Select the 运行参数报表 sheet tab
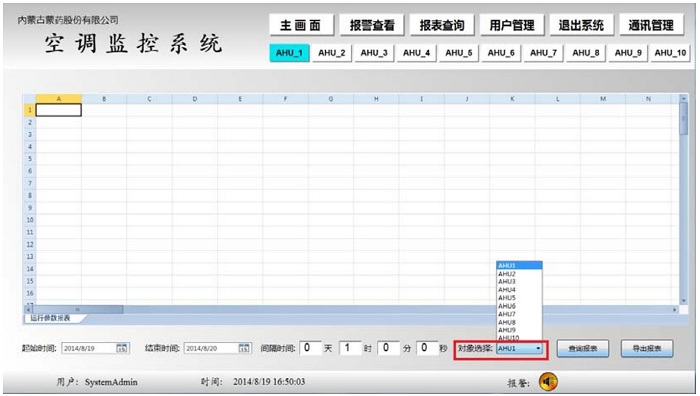 (50, 318)
